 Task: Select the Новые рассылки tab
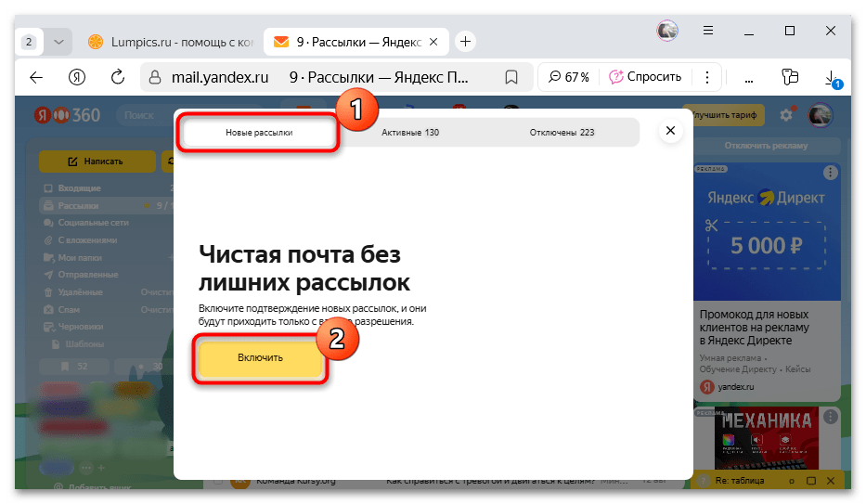coord(259,133)
